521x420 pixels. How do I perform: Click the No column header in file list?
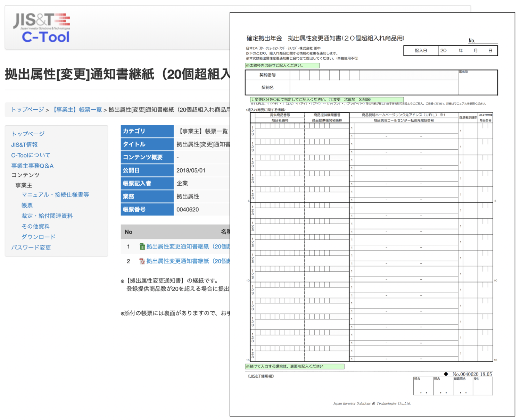(x=129, y=232)
